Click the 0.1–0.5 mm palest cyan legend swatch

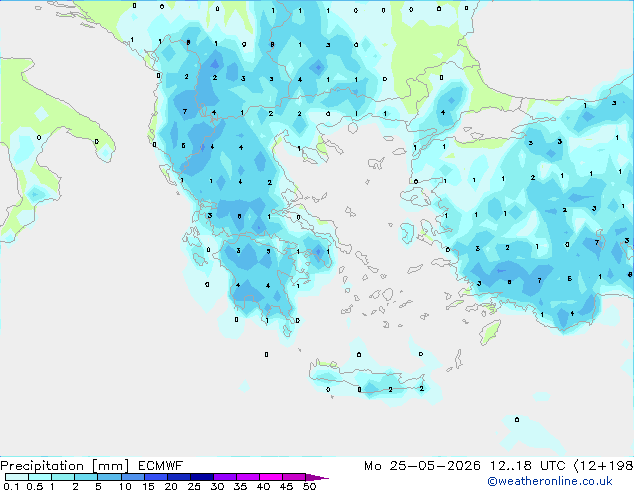[x=17, y=477]
